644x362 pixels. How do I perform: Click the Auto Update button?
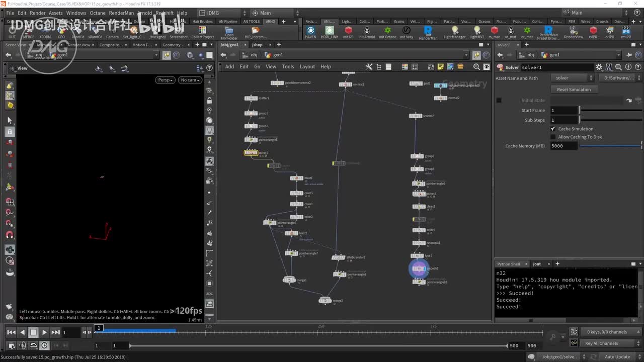[x=617, y=356]
